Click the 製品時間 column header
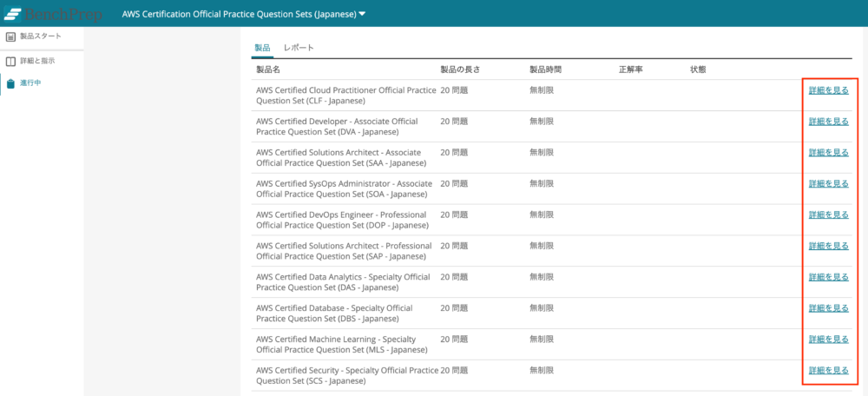The height and width of the screenshot is (396, 868). click(546, 69)
